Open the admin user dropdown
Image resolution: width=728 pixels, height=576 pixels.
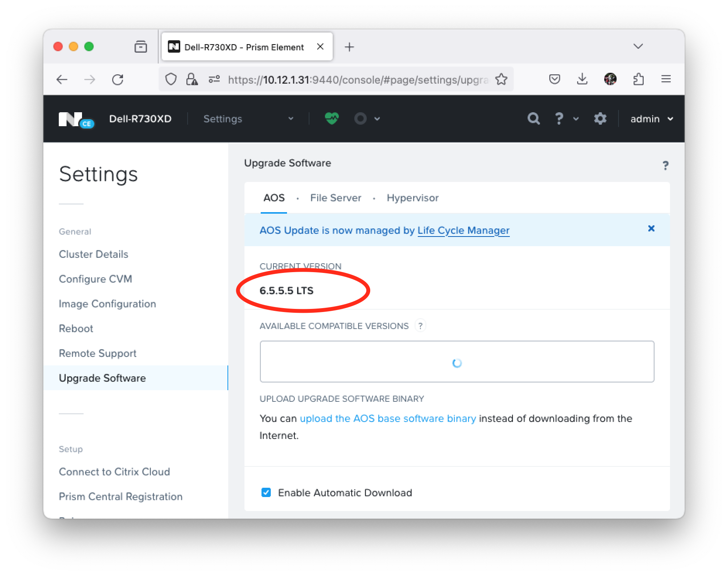point(652,119)
